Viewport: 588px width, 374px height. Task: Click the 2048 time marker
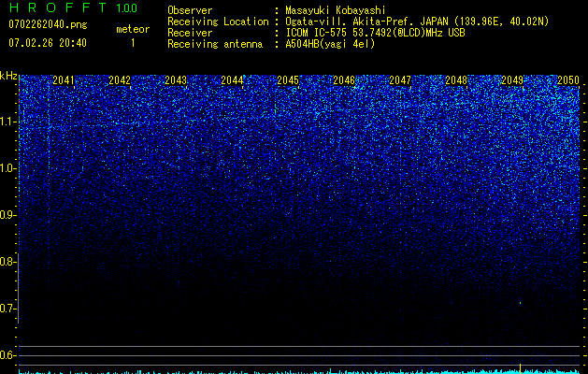(456, 79)
